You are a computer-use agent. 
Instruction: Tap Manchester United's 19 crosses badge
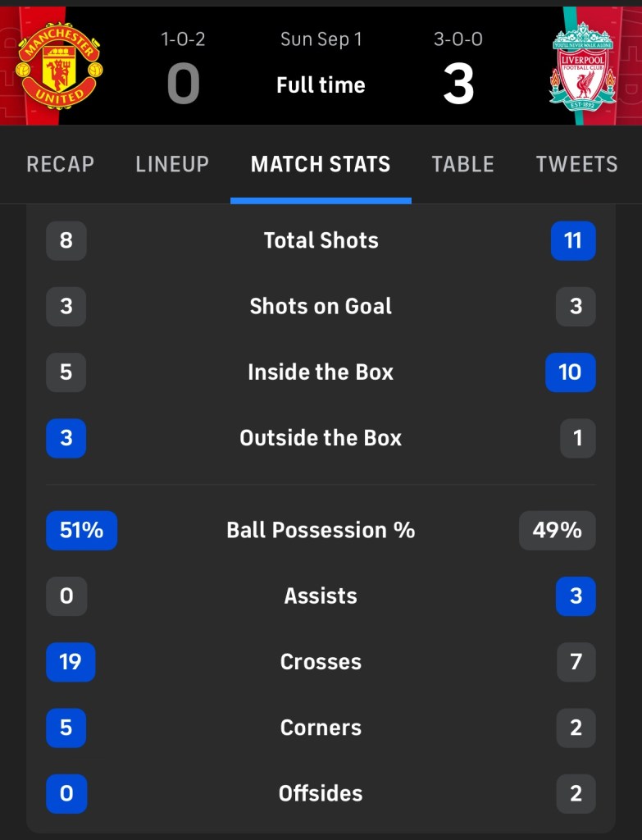coord(71,662)
